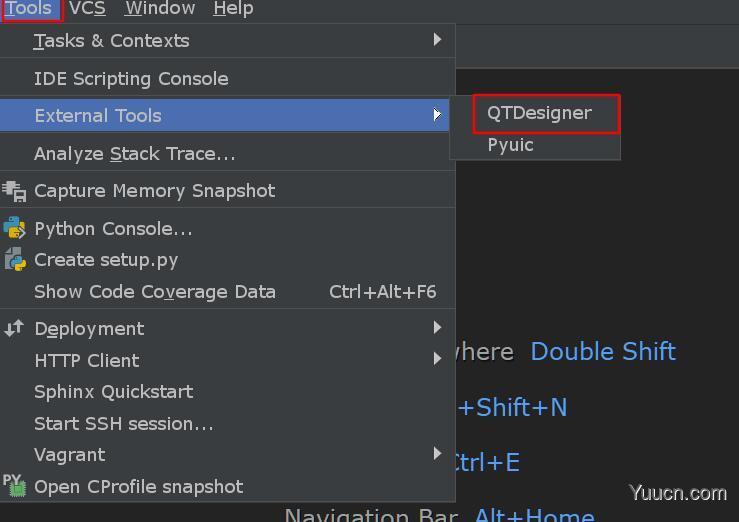The image size is (739, 522).
Task: Expand the Deployment submenu arrow
Action: (x=437, y=327)
